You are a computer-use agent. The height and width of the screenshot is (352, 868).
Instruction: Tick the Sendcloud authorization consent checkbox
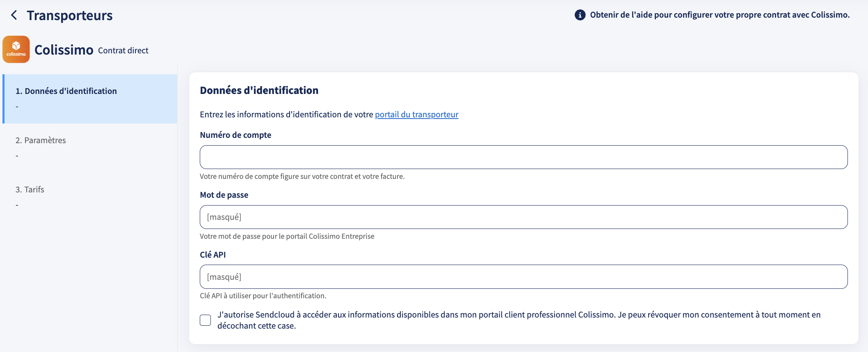(206, 320)
